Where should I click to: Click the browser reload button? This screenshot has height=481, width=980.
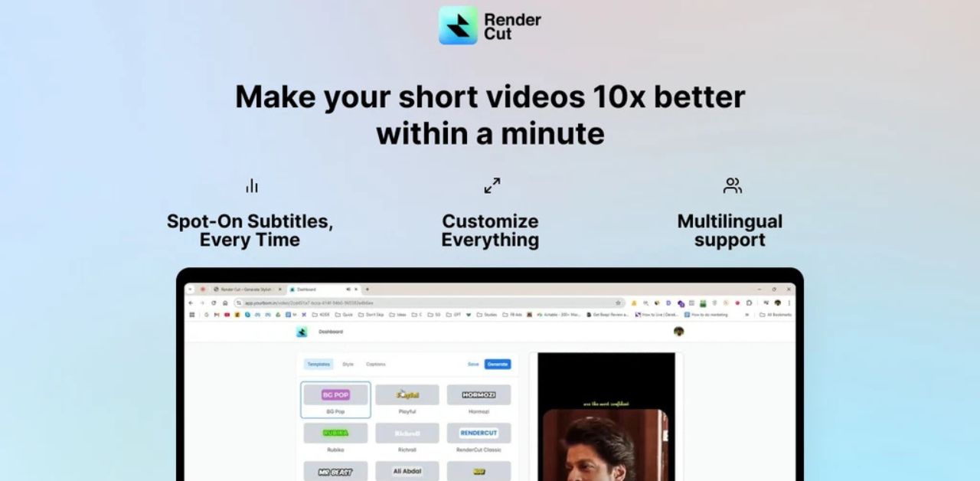tap(214, 303)
